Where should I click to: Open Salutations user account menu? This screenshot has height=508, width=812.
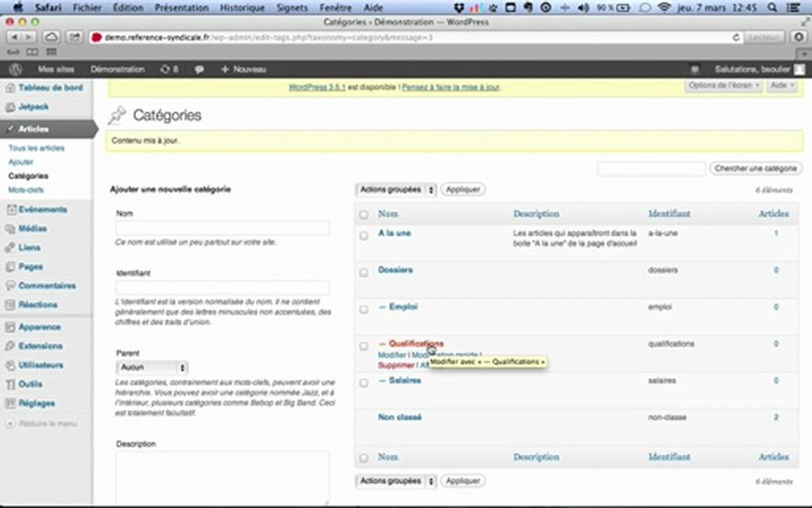point(759,69)
